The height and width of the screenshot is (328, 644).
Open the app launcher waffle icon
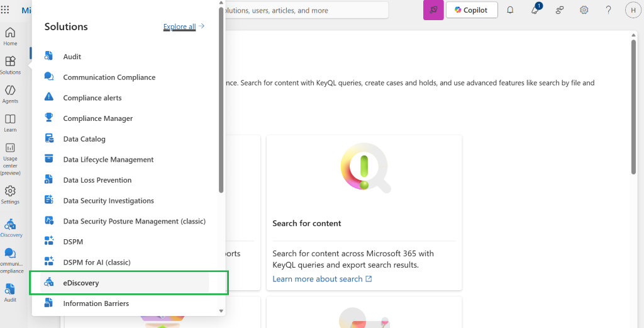point(5,10)
